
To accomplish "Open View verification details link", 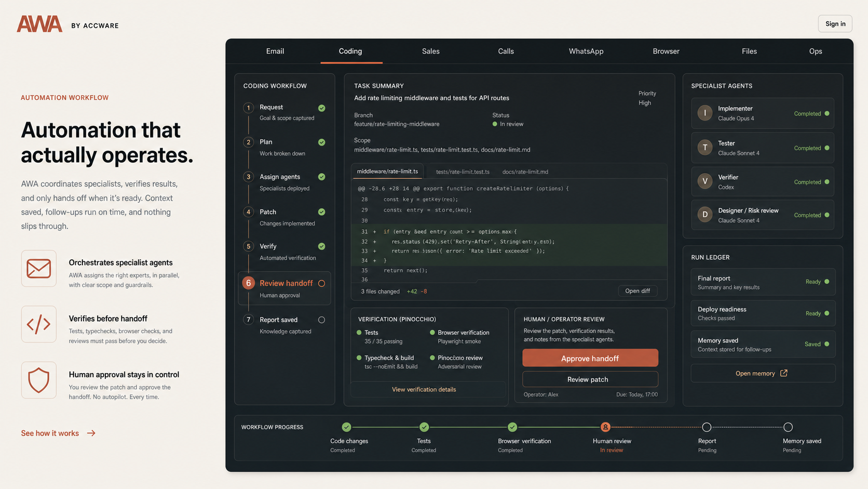I will point(424,389).
